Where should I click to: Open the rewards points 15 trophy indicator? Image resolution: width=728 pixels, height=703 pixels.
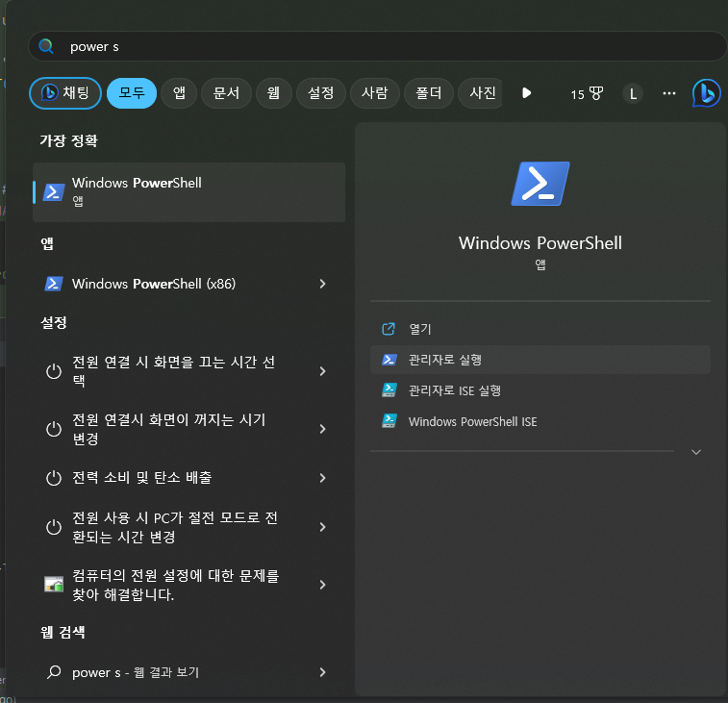(x=587, y=94)
